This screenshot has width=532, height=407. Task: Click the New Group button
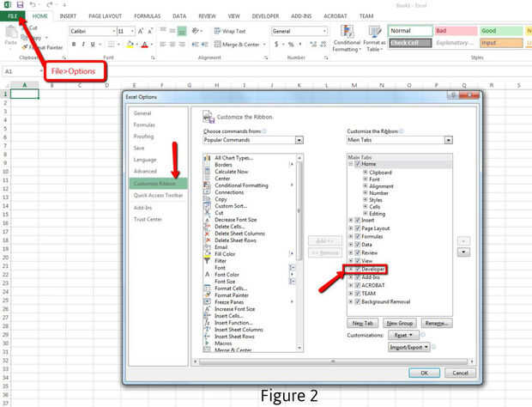coord(400,324)
